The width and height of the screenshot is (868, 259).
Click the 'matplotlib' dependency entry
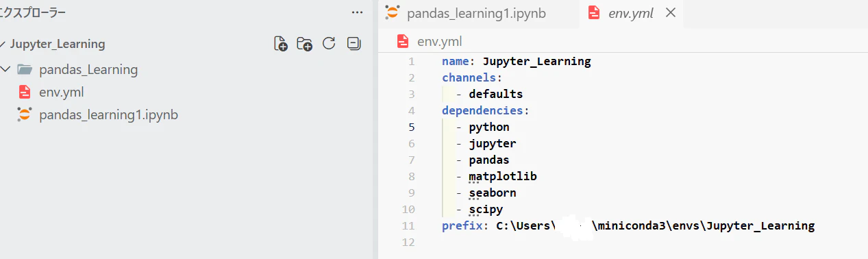click(x=503, y=176)
